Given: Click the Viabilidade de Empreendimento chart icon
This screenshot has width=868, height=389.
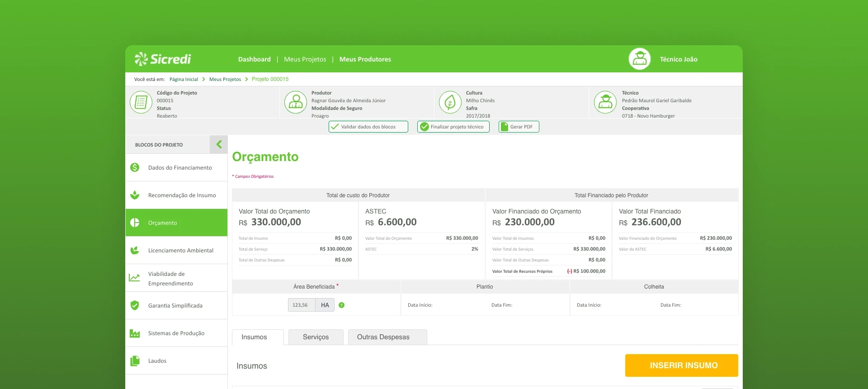Looking at the screenshot, I should point(134,278).
